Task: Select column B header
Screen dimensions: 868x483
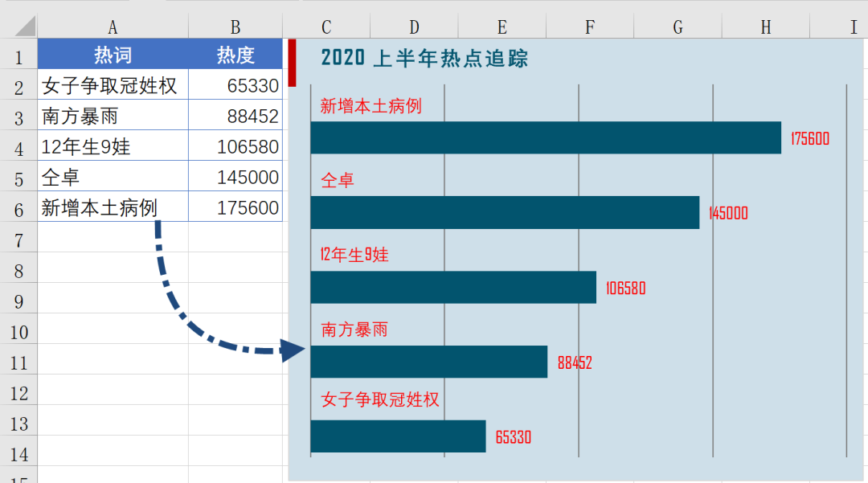Action: tap(235, 26)
